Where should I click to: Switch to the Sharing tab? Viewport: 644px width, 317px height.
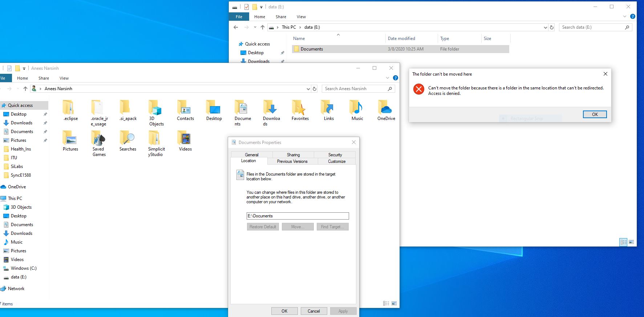(x=293, y=155)
